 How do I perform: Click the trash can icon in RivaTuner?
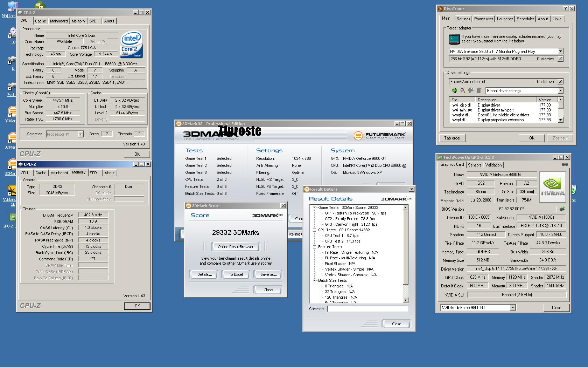point(479,90)
